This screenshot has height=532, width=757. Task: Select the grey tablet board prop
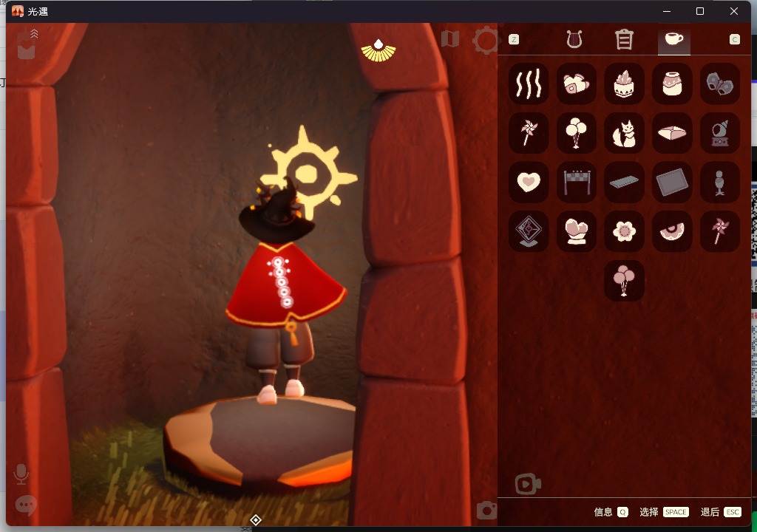click(672, 182)
